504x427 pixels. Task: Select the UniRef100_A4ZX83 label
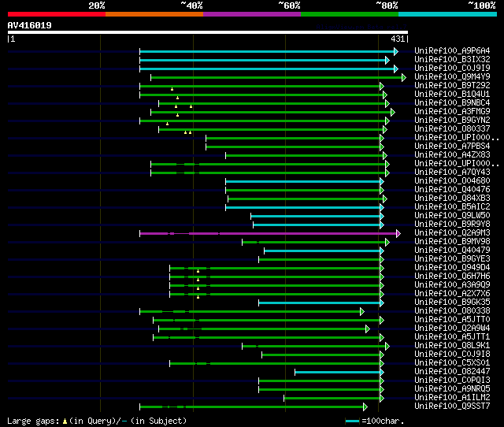click(x=452, y=154)
